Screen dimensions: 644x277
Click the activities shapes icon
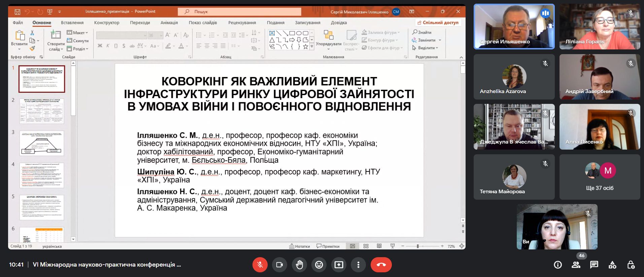pos(612,265)
